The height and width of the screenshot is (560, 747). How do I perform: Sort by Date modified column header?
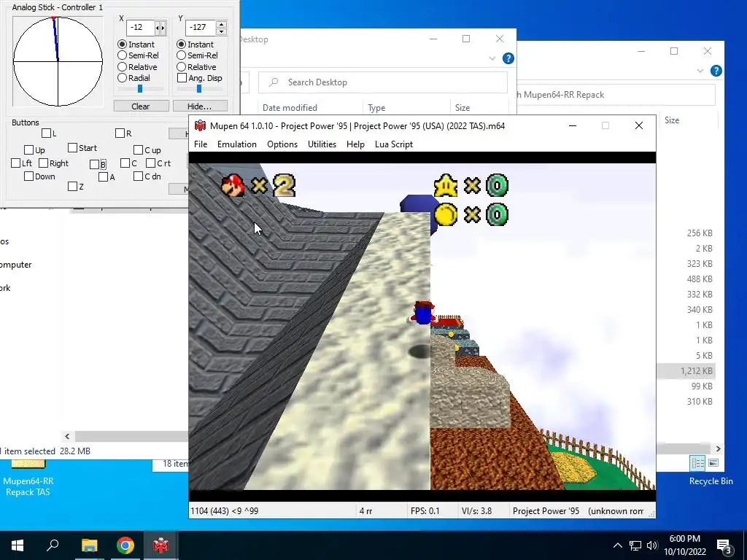point(290,108)
